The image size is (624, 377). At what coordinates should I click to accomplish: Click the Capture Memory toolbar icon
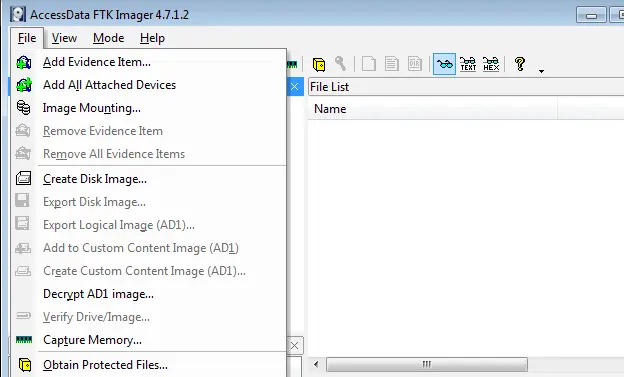292,64
